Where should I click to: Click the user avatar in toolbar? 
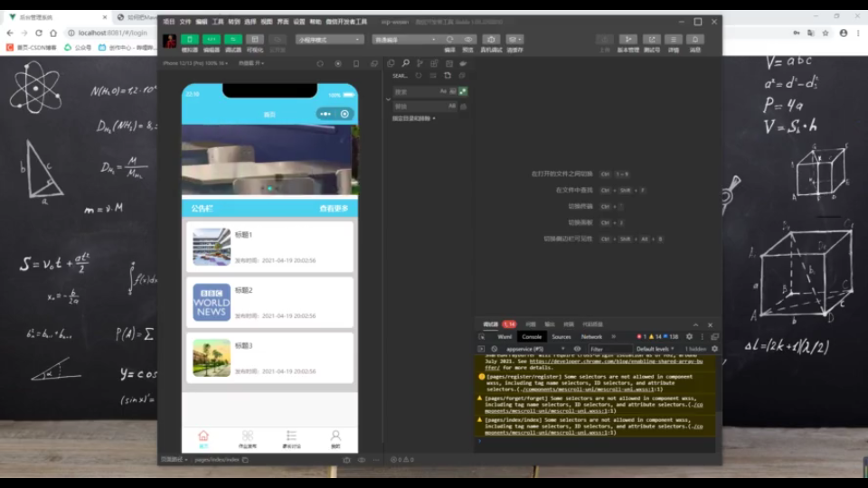pyautogui.click(x=169, y=41)
